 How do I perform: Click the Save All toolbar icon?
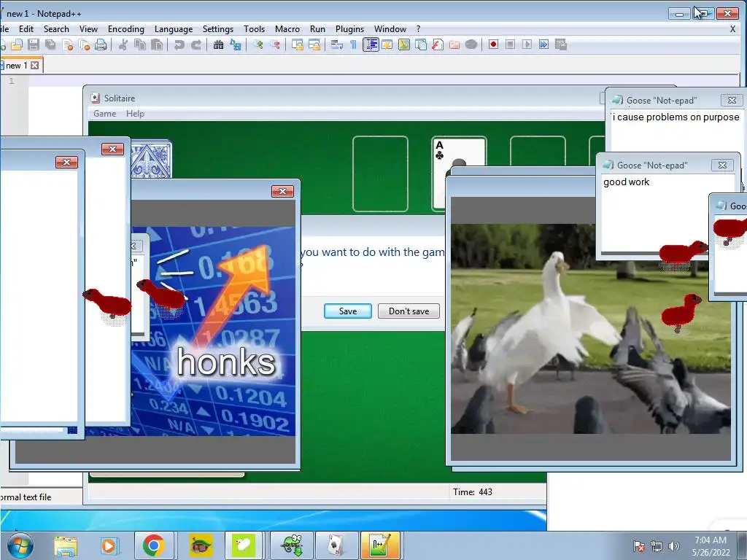coord(50,44)
